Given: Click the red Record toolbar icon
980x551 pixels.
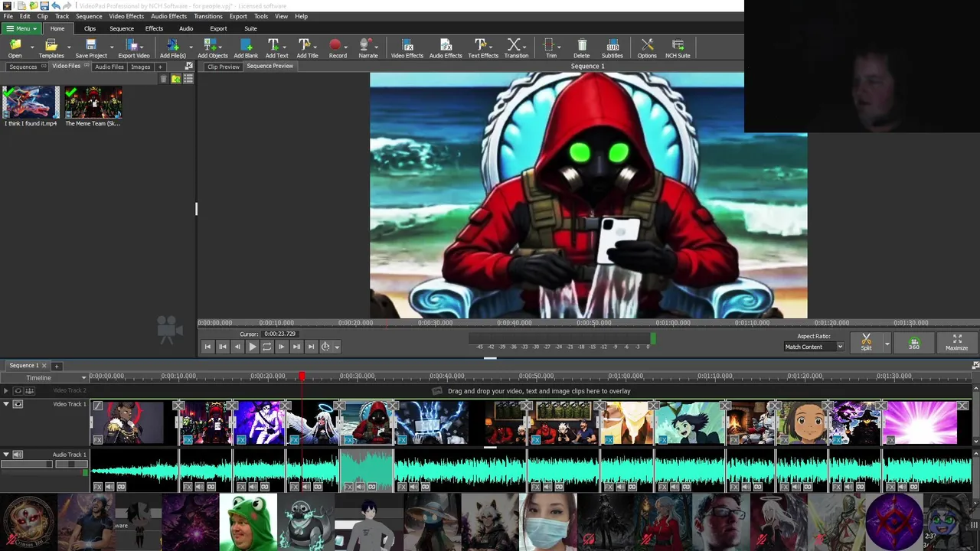Looking at the screenshot, I should click(335, 45).
